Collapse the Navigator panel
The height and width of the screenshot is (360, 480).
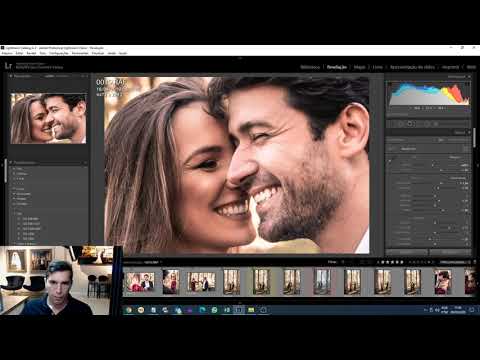(x=11, y=76)
